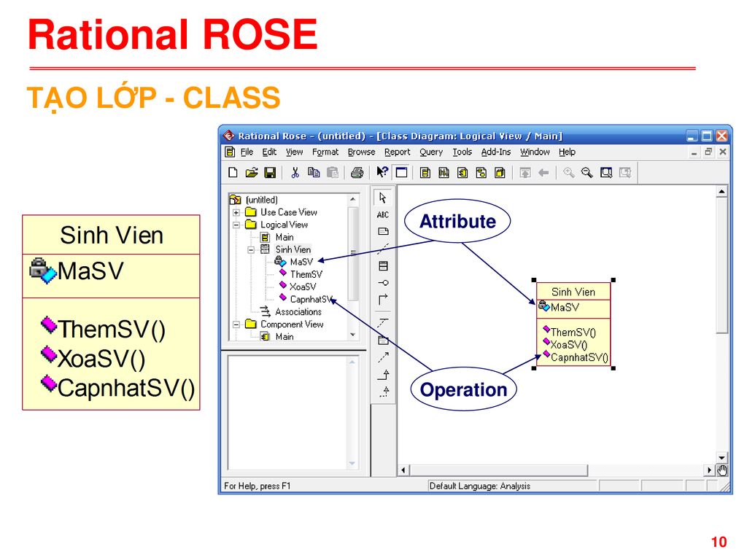Click the Context Help arrow-question icon
The image size is (747, 560).
pyautogui.click(x=382, y=172)
